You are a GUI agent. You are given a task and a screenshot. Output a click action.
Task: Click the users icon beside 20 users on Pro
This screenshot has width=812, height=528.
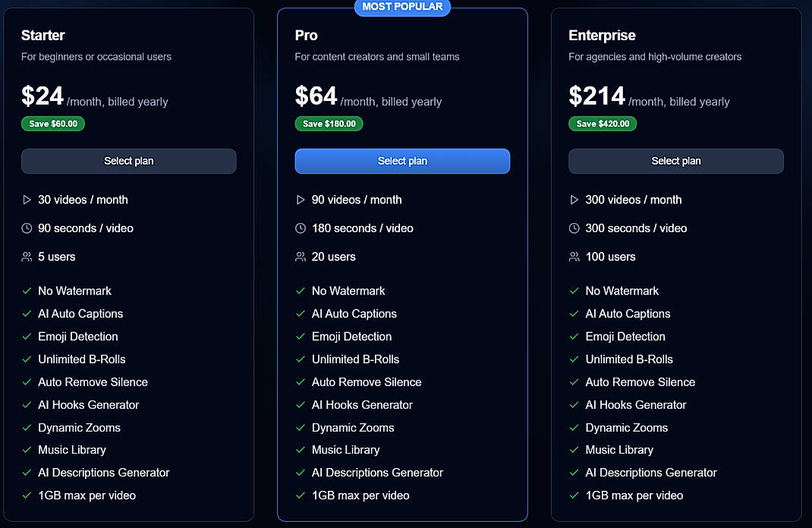pos(301,256)
